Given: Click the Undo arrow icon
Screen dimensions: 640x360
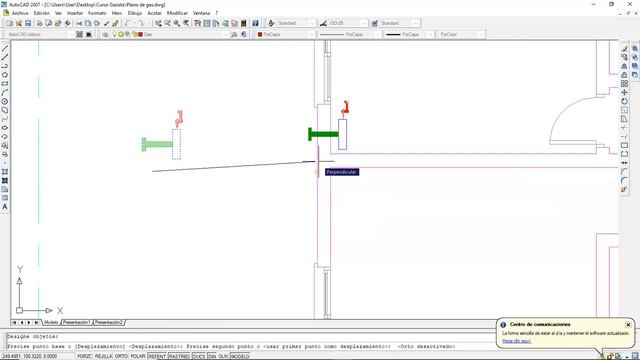Looking at the screenshot, I should [128, 23].
